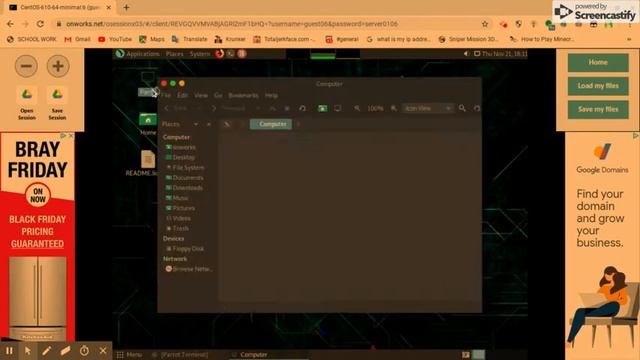640x360 pixels.
Task: Click the Save my files button
Action: 598,109
